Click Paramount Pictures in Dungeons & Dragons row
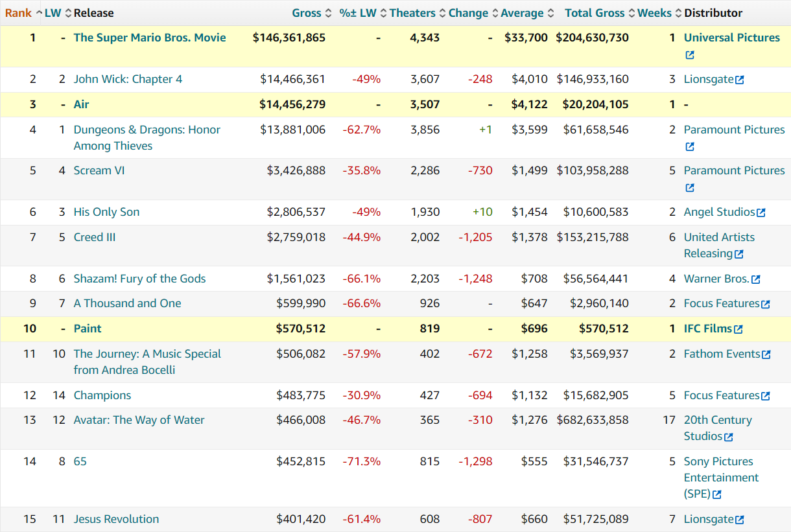 (735, 130)
